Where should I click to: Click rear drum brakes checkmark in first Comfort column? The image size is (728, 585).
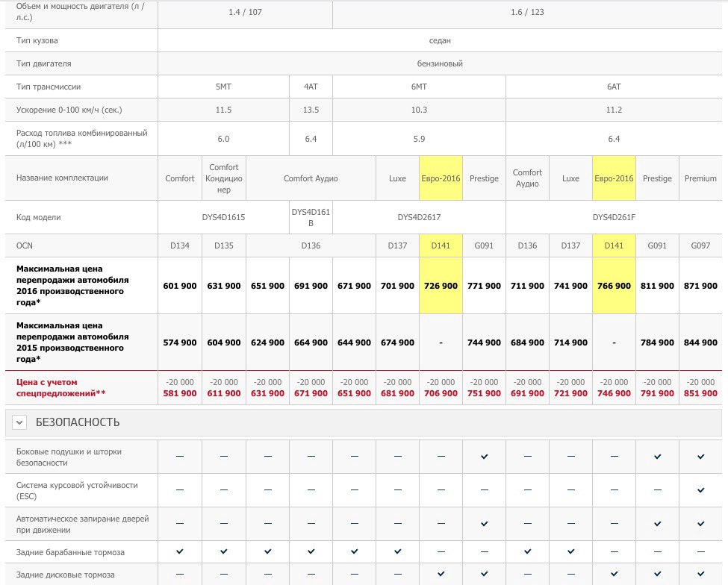click(x=180, y=551)
